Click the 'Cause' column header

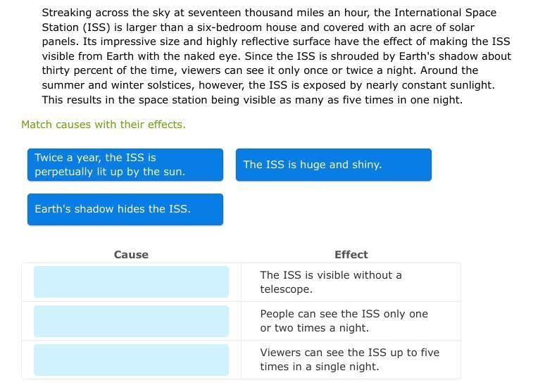[131, 254]
